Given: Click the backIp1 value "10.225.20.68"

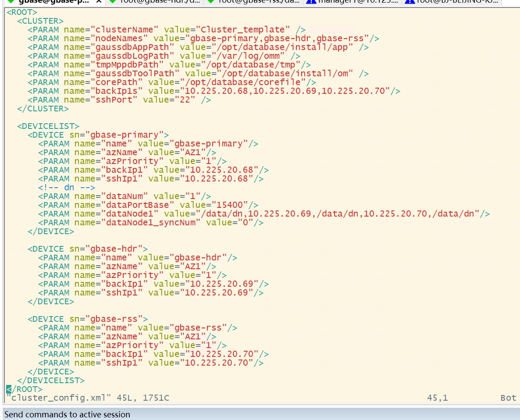Looking at the screenshot, I should point(221,170).
